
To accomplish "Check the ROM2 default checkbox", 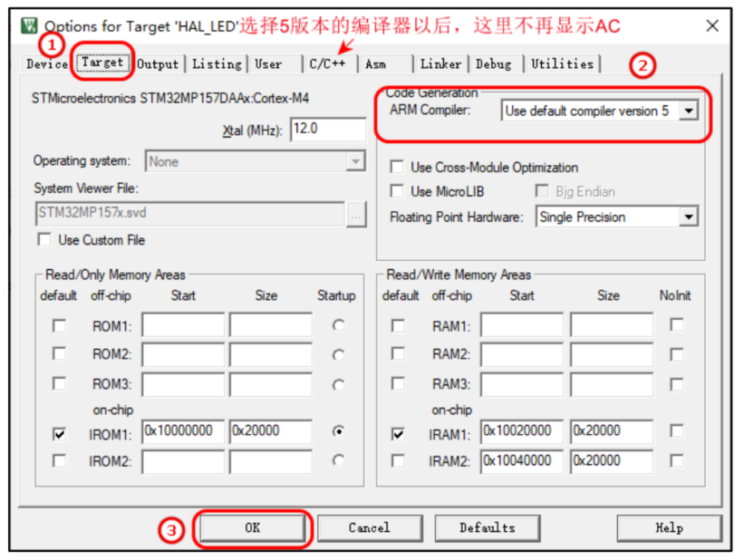I will click(x=59, y=353).
